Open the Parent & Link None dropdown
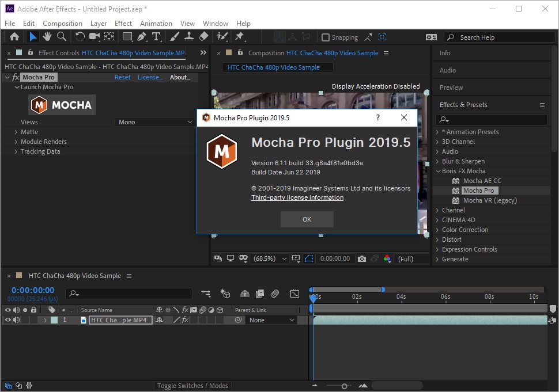Image resolution: width=559 pixels, height=392 pixels. tap(271, 320)
